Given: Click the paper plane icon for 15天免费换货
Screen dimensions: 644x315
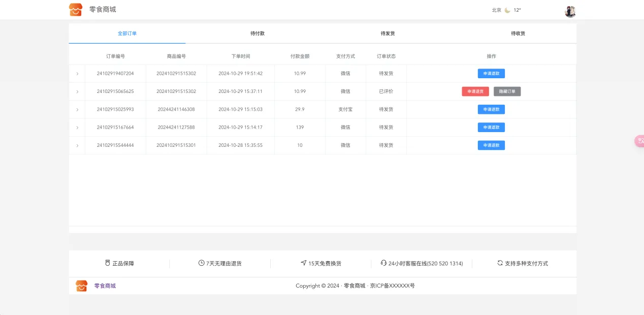Looking at the screenshot, I should tap(304, 263).
